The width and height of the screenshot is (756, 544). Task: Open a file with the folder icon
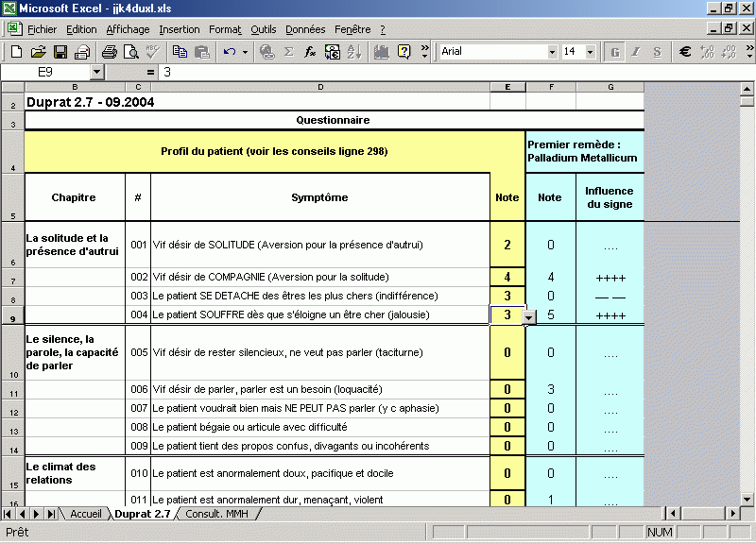(39, 52)
